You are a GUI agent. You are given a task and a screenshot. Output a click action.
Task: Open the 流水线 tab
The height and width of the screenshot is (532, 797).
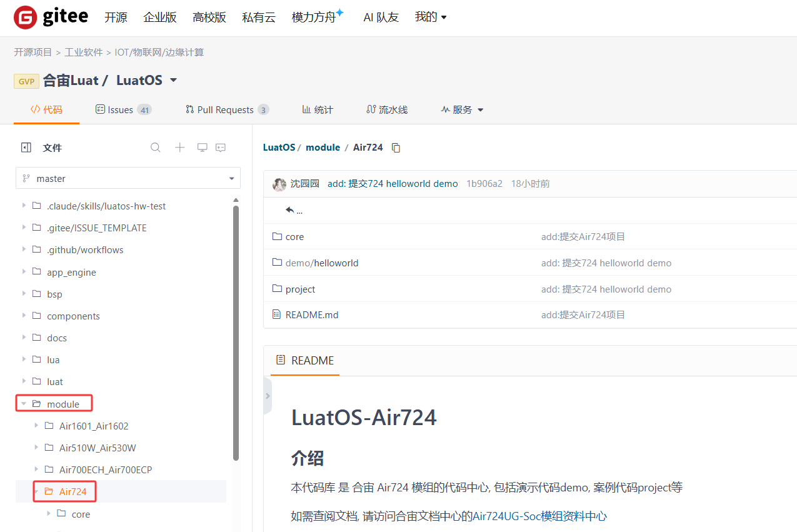[x=387, y=109]
